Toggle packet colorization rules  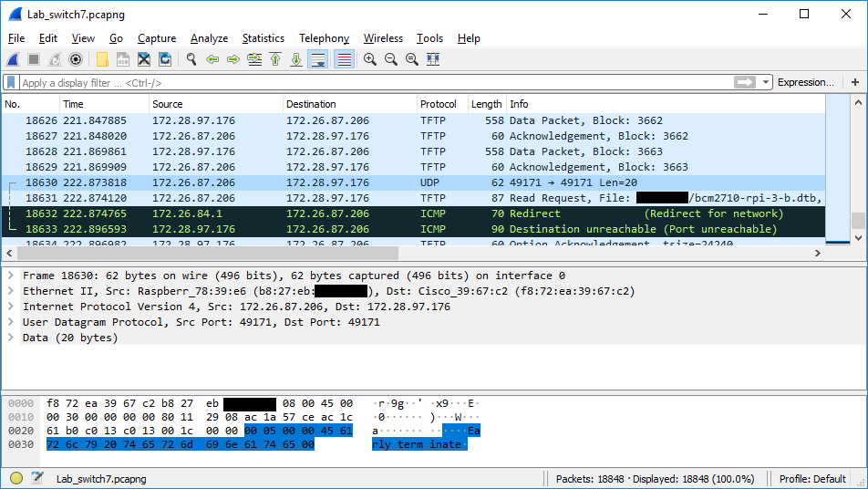345,59
